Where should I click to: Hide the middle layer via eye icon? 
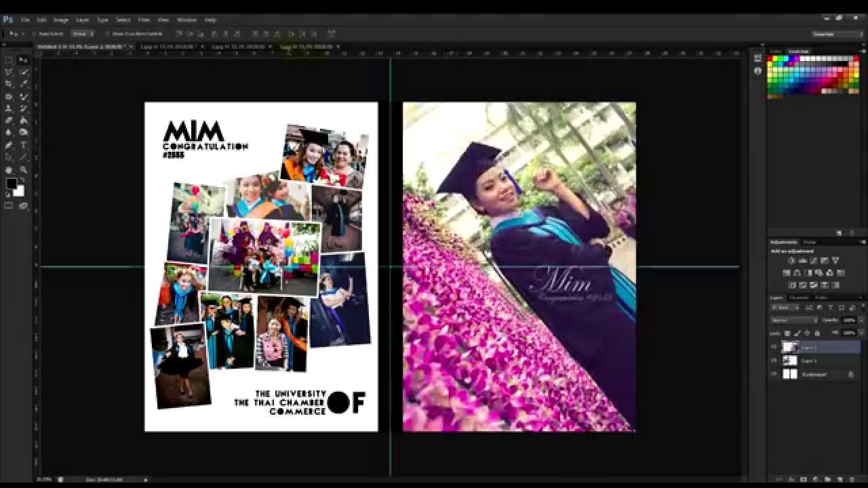(774, 361)
